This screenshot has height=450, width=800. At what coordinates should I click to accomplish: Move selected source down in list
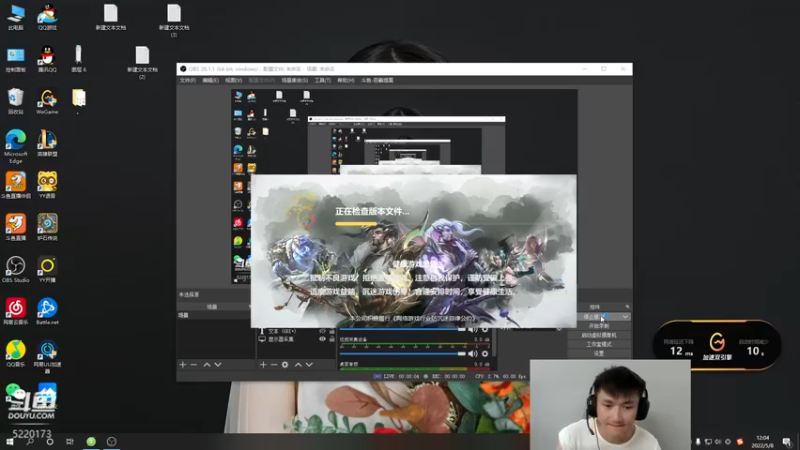(309, 365)
